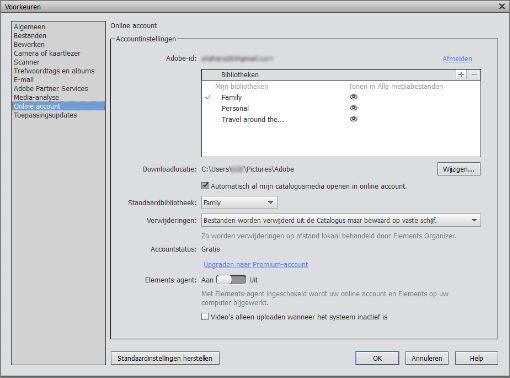Click the Wijzigen... button
Viewport: 510px width, 378px height.
click(x=459, y=169)
